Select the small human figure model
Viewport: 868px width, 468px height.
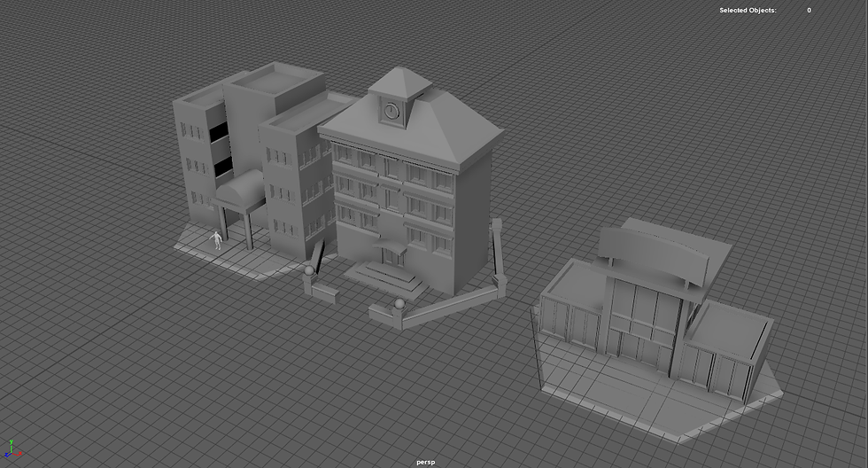click(x=216, y=240)
